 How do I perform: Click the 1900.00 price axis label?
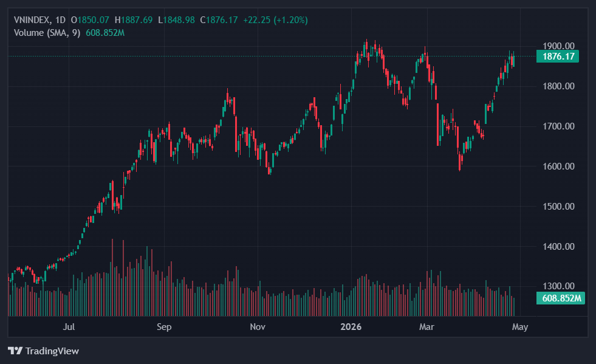tap(557, 46)
